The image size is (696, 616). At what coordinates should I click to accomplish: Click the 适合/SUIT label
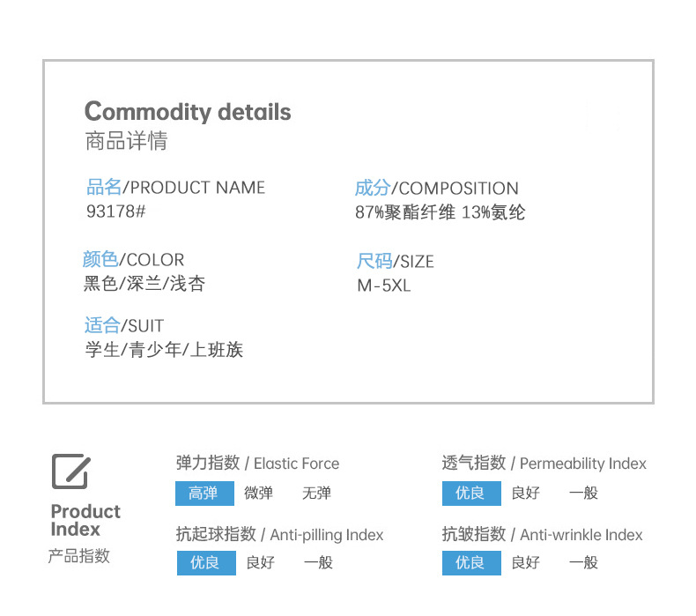tap(124, 326)
